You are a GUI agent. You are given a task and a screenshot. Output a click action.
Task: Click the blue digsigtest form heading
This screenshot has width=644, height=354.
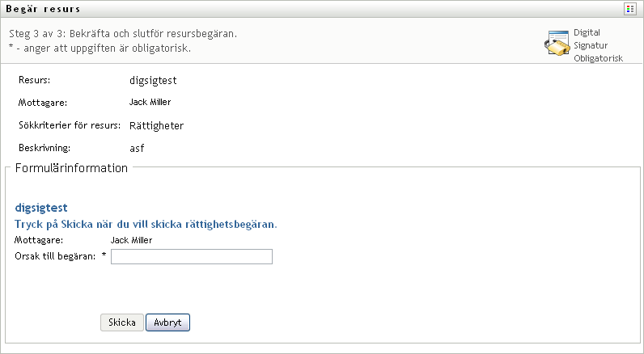point(47,208)
